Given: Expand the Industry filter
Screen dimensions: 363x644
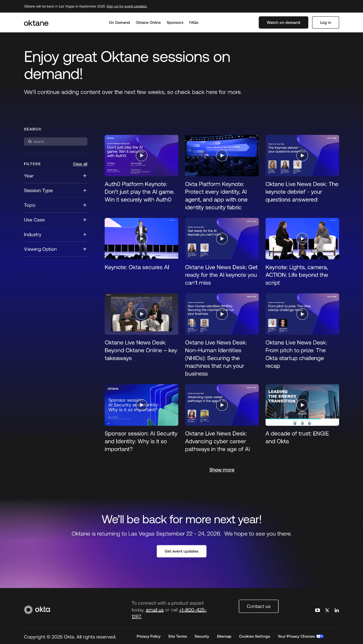Looking at the screenshot, I should point(85,235).
